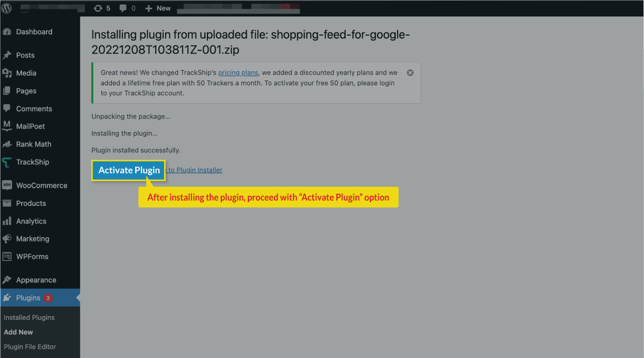Click the Analytics bar chart icon

pyautogui.click(x=7, y=221)
